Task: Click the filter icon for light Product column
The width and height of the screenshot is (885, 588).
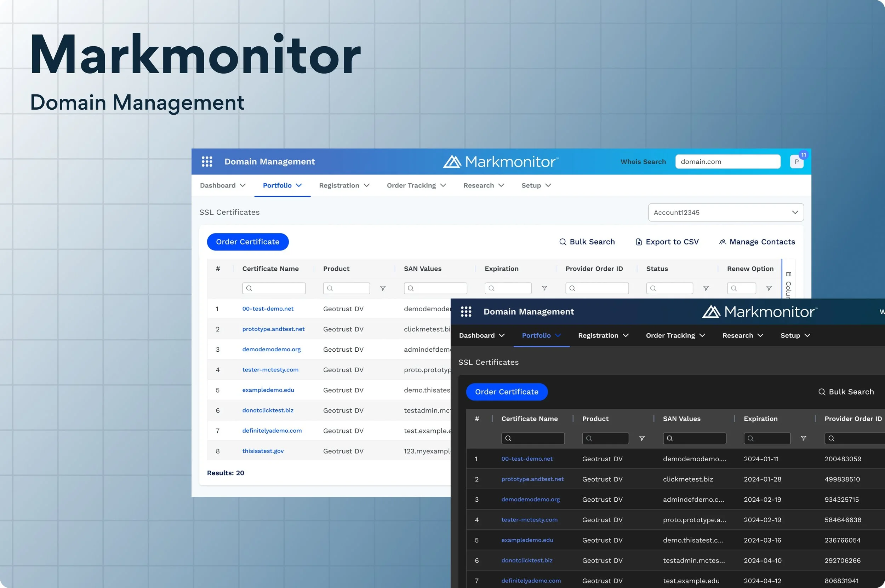Action: pyautogui.click(x=383, y=288)
